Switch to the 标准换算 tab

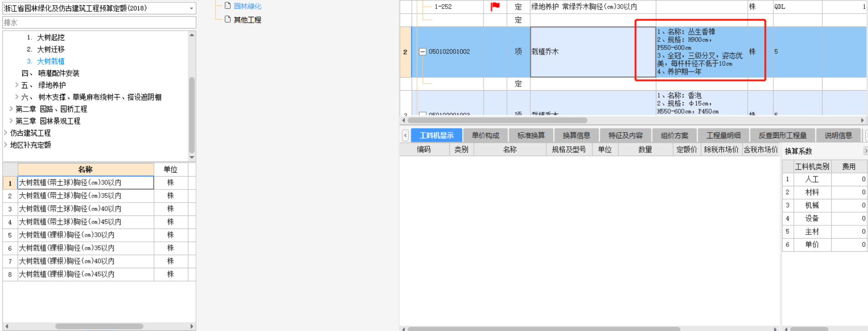click(x=531, y=135)
